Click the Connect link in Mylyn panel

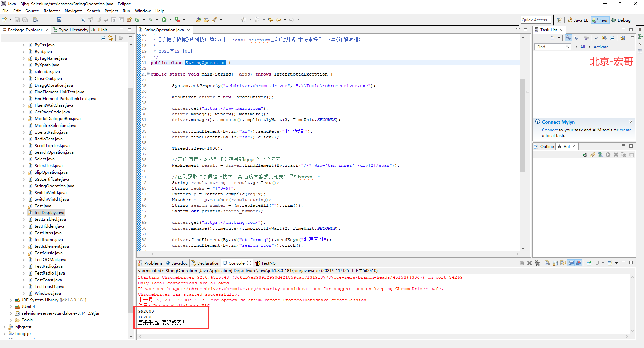550,130
